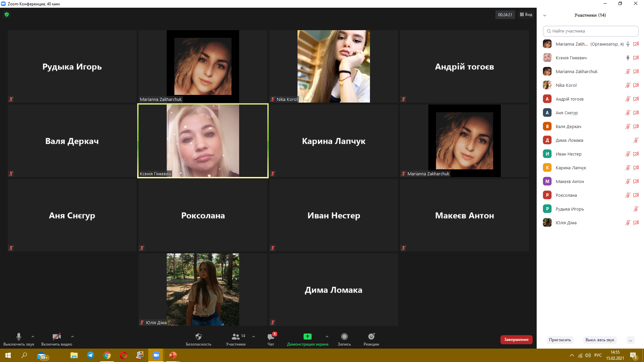The height and width of the screenshot is (362, 644).
Task: Click the red Завершение end button
Action: click(516, 340)
